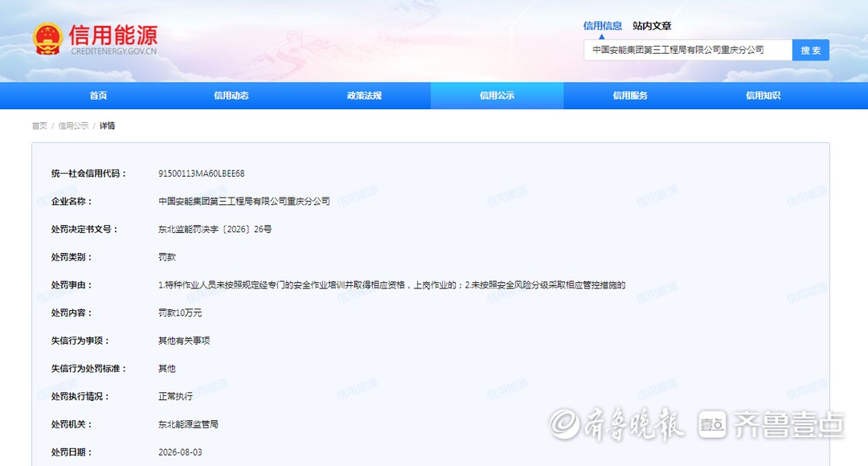Click the penalty reason text about 特种作业人员
This screenshot has height=466, width=868.
[x=392, y=285]
